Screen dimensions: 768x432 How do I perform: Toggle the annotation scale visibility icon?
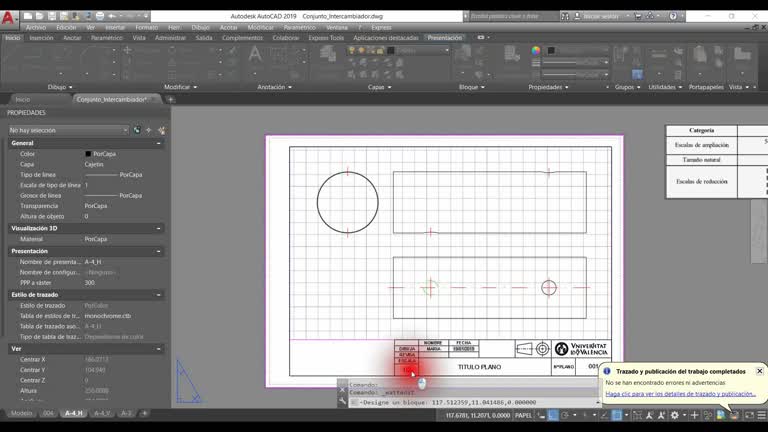(x=649, y=415)
